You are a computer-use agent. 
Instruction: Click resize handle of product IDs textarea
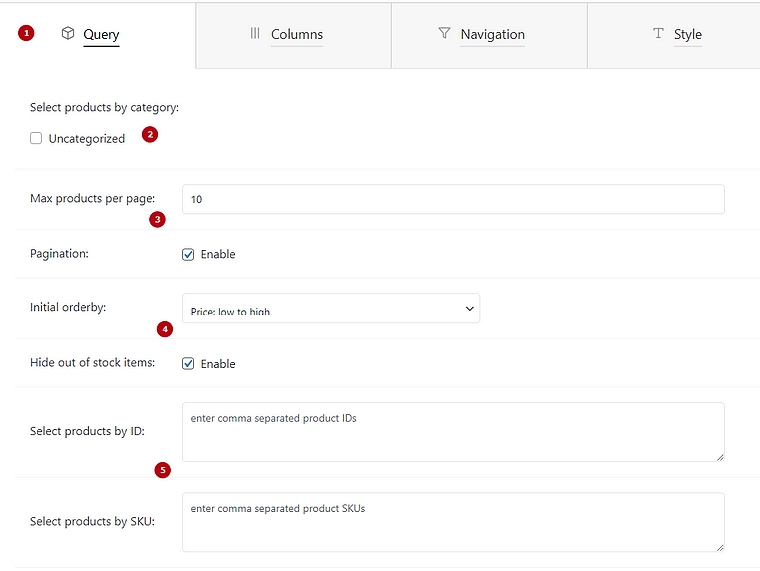(719, 456)
